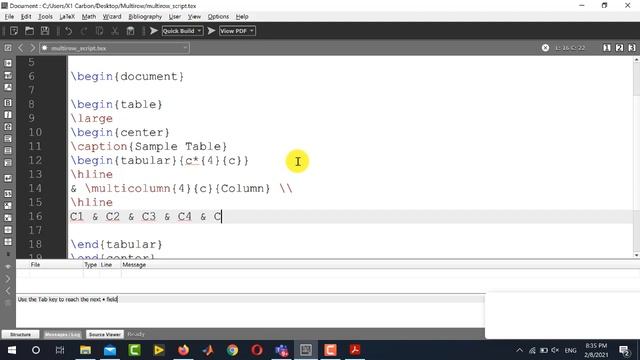640x360 pixels.
Task: Apply Emphasis with the E icon
Action: point(8,127)
